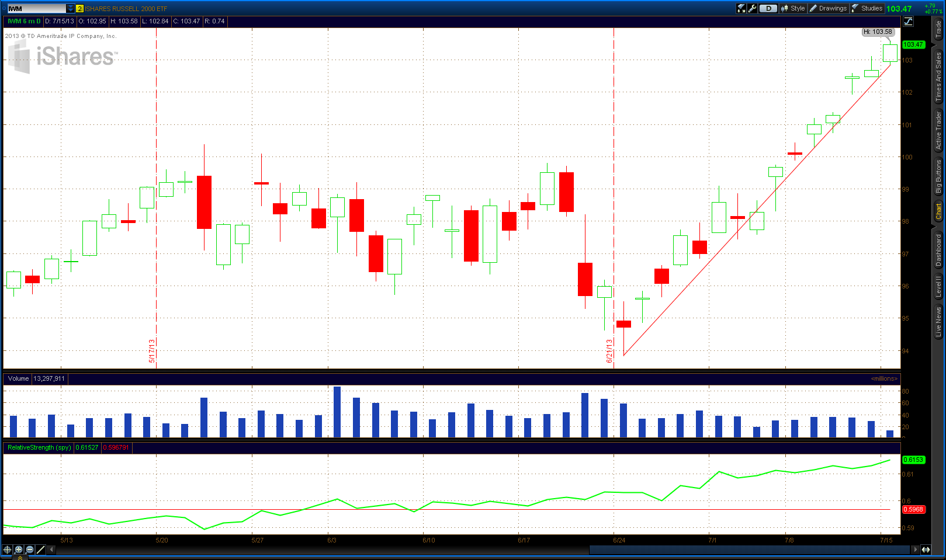Expand the hidden panel via the yellow chevron

click(x=20, y=558)
